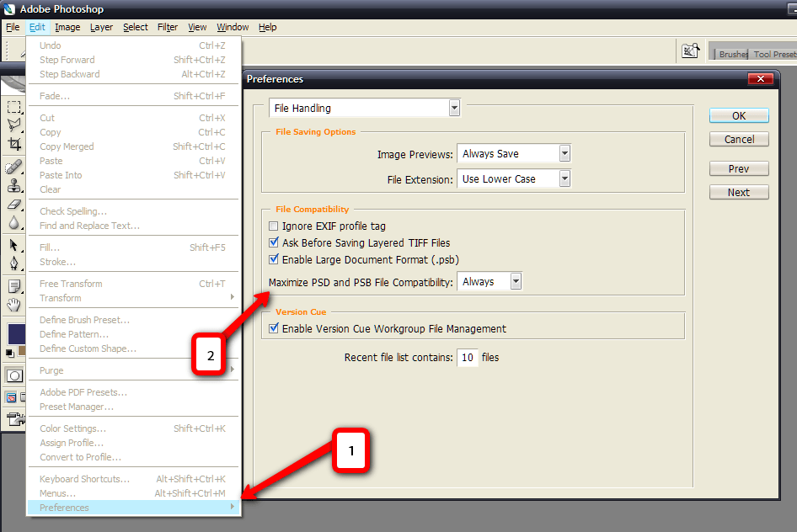Image resolution: width=797 pixels, height=532 pixels.
Task: Expand the File Extension dropdown
Action: (x=564, y=179)
